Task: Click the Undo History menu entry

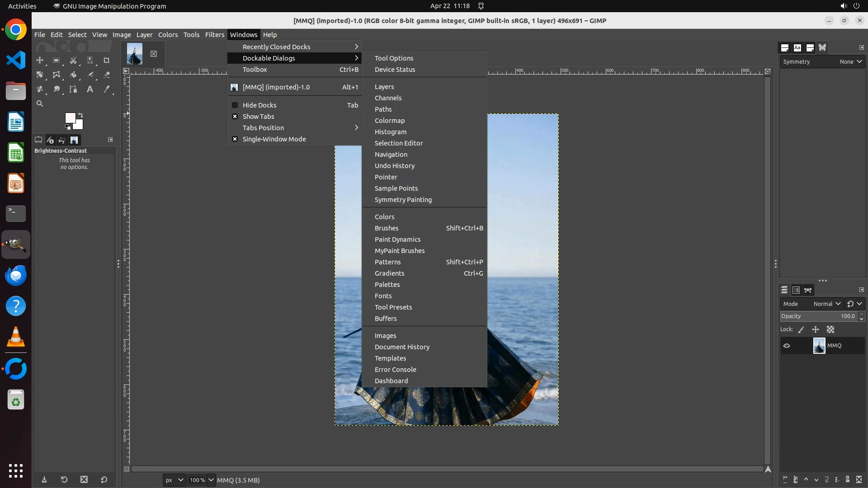Action: (x=394, y=166)
